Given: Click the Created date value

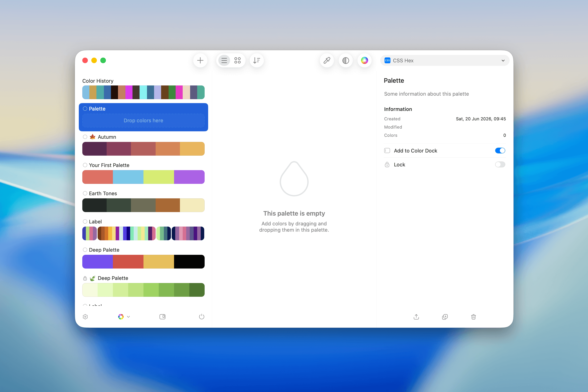Looking at the screenshot, I should [x=481, y=119].
